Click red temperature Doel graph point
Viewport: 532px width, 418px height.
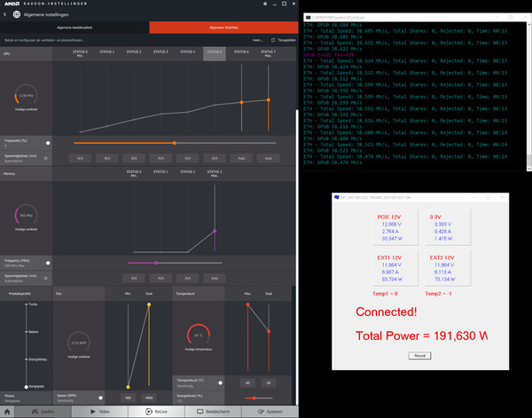269,331
